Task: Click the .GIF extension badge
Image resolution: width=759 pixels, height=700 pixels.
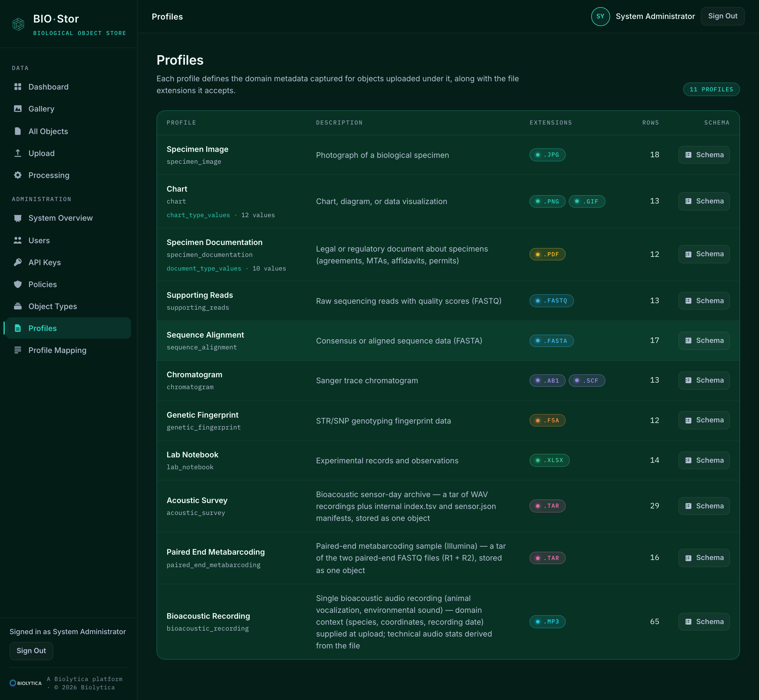Action: [587, 201]
